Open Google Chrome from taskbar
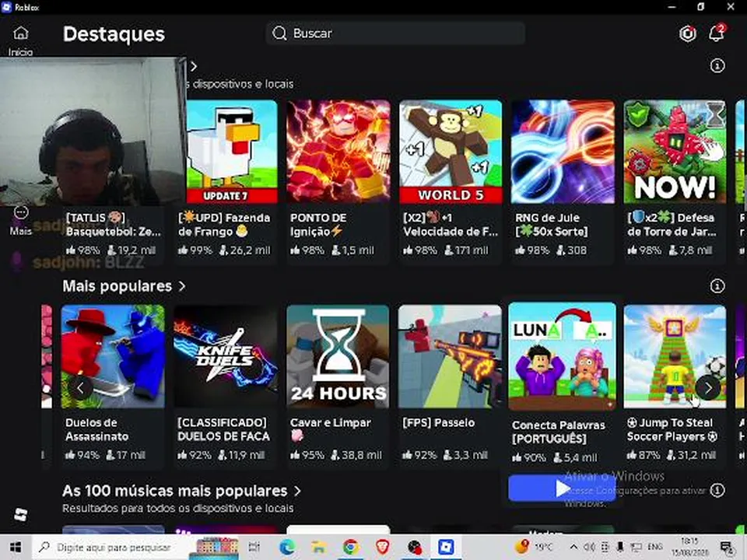 pyautogui.click(x=351, y=547)
